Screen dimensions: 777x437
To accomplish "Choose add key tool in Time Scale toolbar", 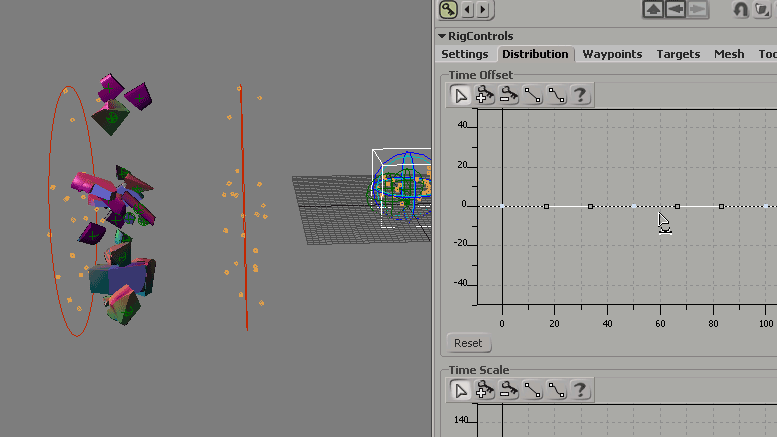I will [x=485, y=390].
